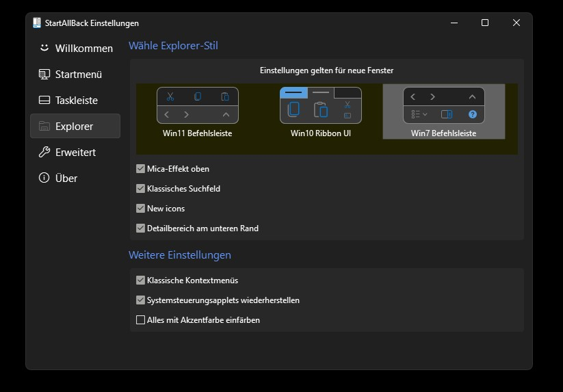Open the Über page
This screenshot has width=563, height=392.
[75, 178]
